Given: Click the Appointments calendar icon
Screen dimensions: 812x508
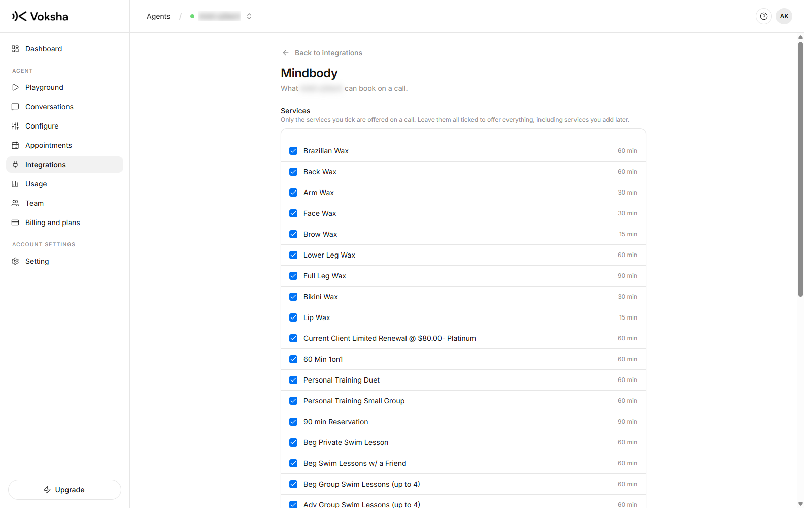Looking at the screenshot, I should [x=15, y=145].
